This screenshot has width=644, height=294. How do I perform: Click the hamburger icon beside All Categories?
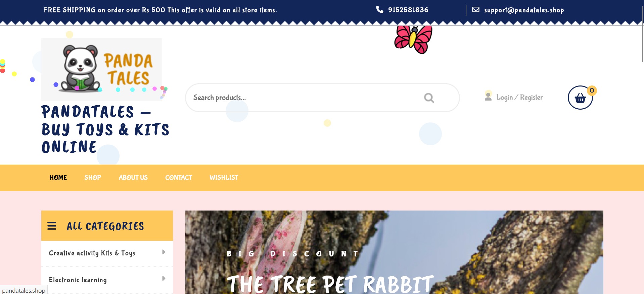pos(52,226)
